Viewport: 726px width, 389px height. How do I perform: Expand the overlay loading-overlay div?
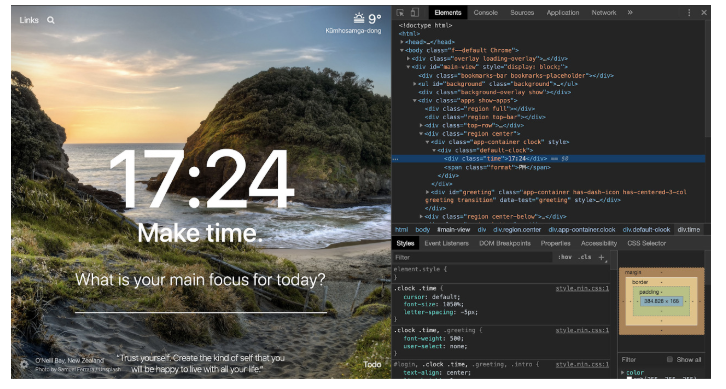408,59
